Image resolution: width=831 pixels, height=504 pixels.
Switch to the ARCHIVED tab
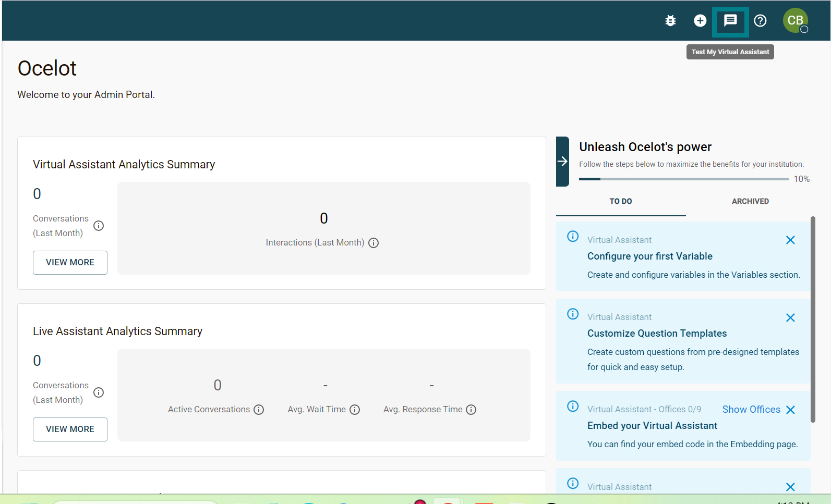tap(750, 201)
